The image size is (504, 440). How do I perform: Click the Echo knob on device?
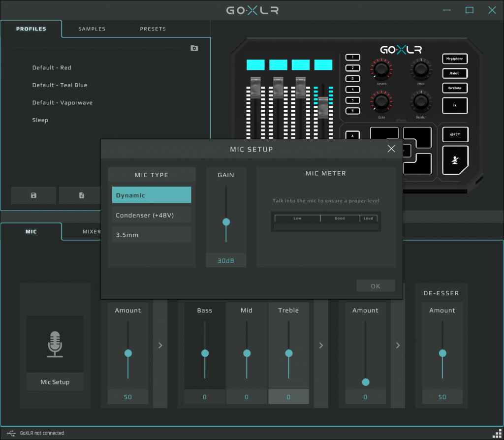tap(381, 101)
